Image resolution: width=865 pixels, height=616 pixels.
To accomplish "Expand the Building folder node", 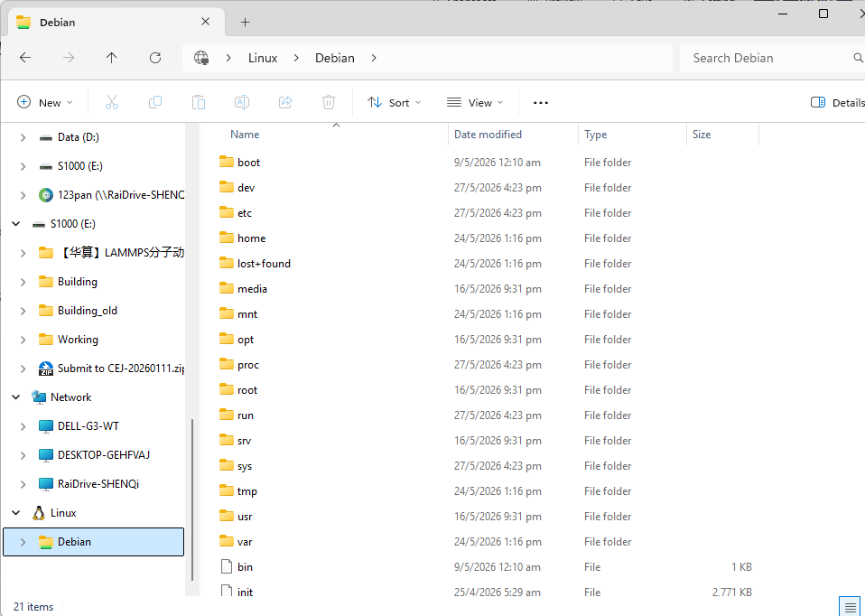I will (23, 282).
